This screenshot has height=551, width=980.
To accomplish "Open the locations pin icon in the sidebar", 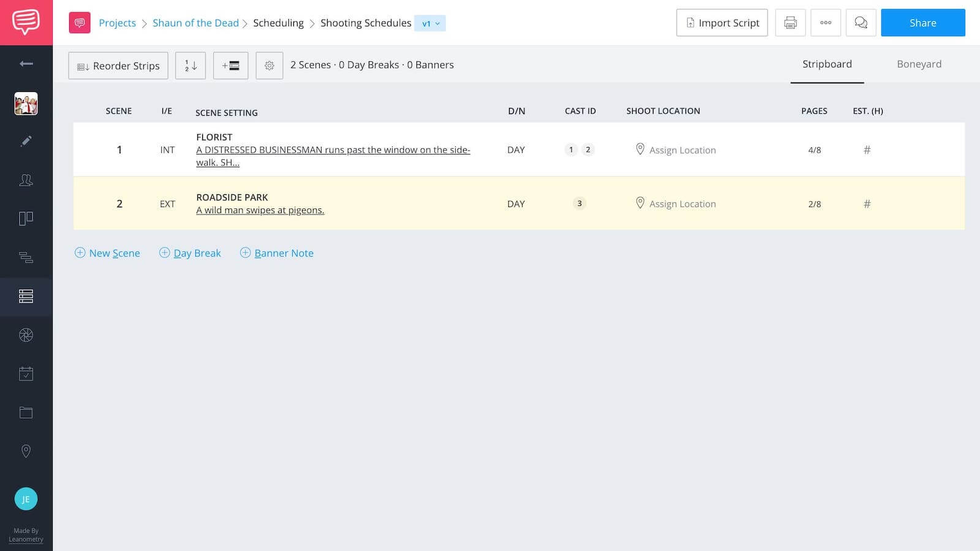I will pyautogui.click(x=26, y=451).
